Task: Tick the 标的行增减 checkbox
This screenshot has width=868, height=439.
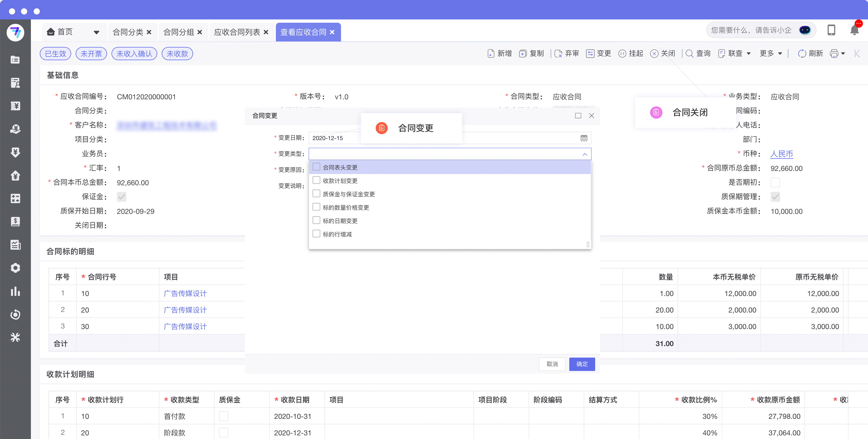Action: tap(316, 234)
